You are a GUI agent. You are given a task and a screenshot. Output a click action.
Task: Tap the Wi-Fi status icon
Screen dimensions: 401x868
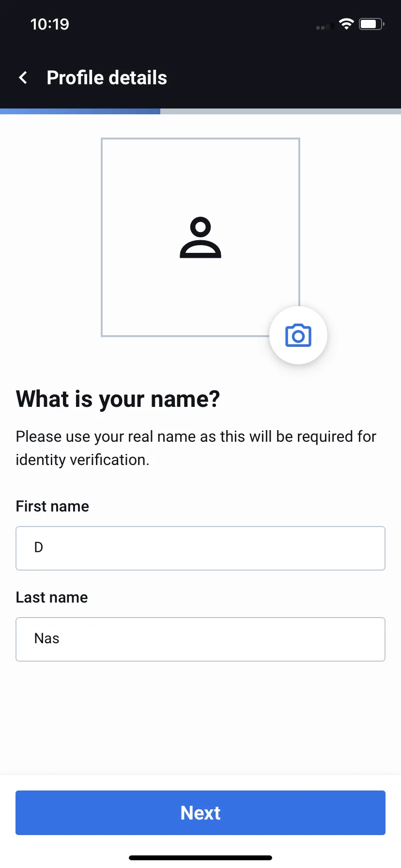[x=346, y=24]
